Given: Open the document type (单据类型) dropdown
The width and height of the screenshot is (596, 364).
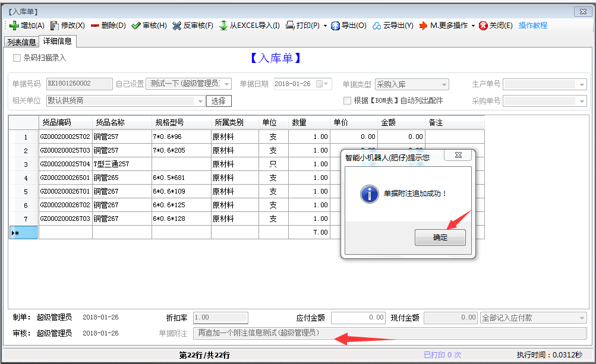Looking at the screenshot, I should coord(444,85).
